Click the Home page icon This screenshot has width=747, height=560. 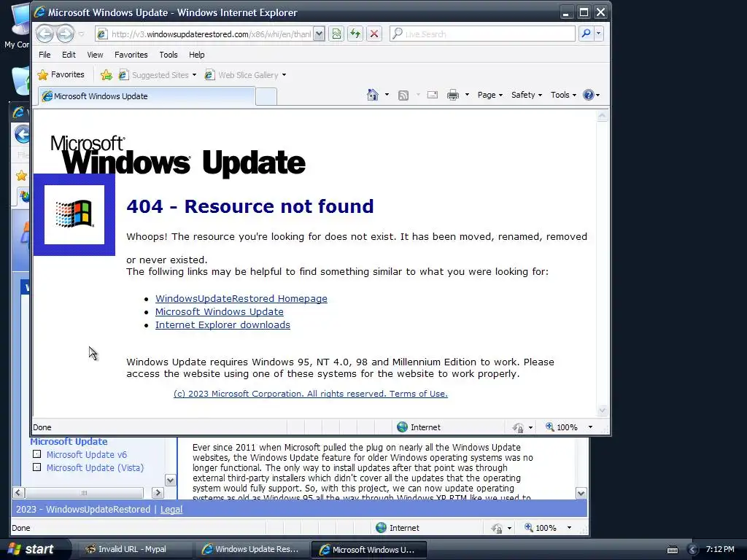point(373,95)
